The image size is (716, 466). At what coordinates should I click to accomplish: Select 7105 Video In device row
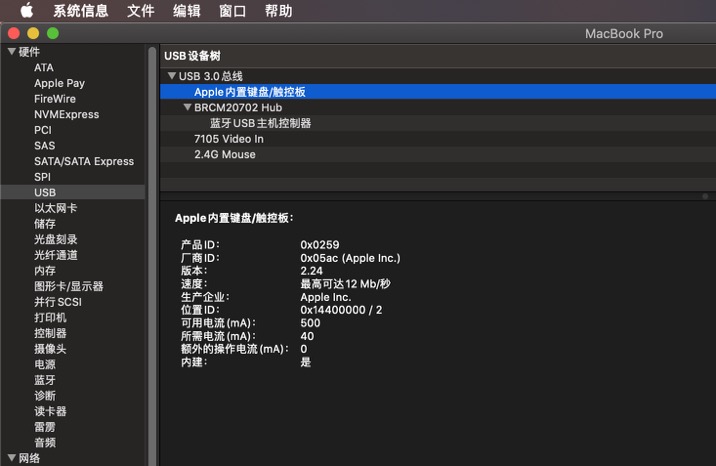click(x=438, y=139)
